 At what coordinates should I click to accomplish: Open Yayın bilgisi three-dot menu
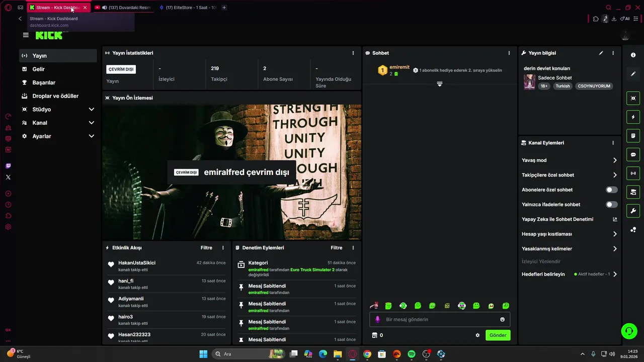tap(613, 53)
